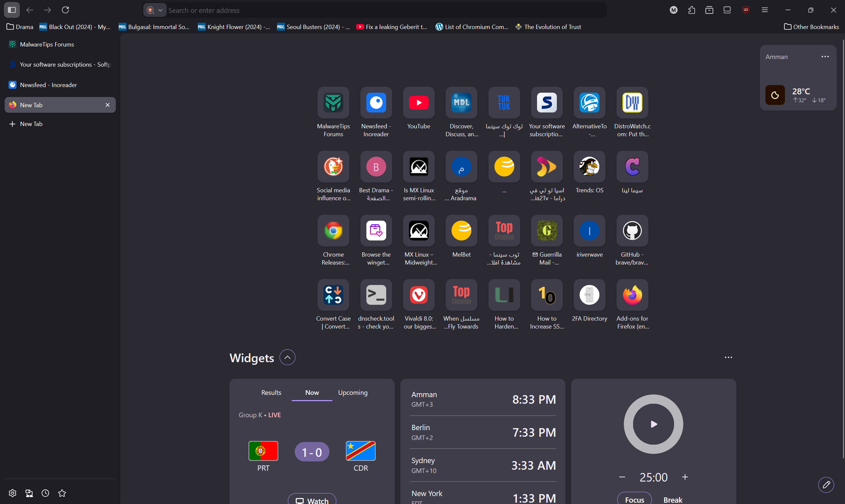Switch to Newsfeed - Inoreader tab
The width and height of the screenshot is (845, 504).
click(x=60, y=85)
